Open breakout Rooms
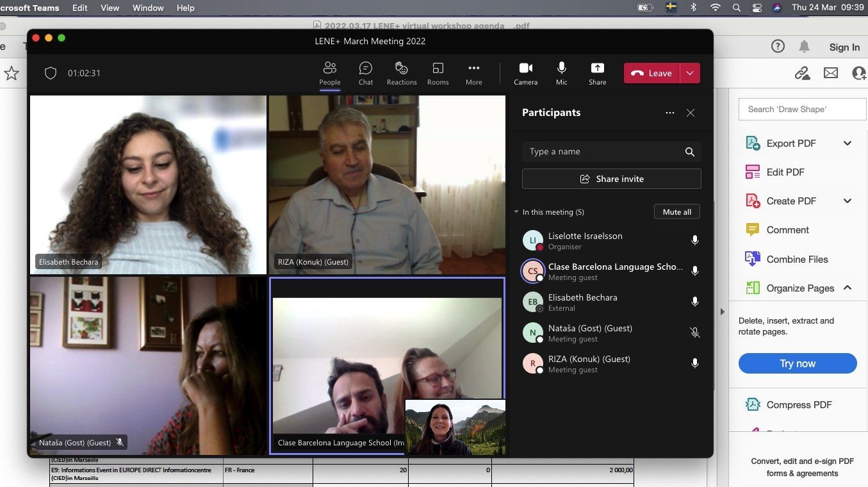 [x=438, y=73]
